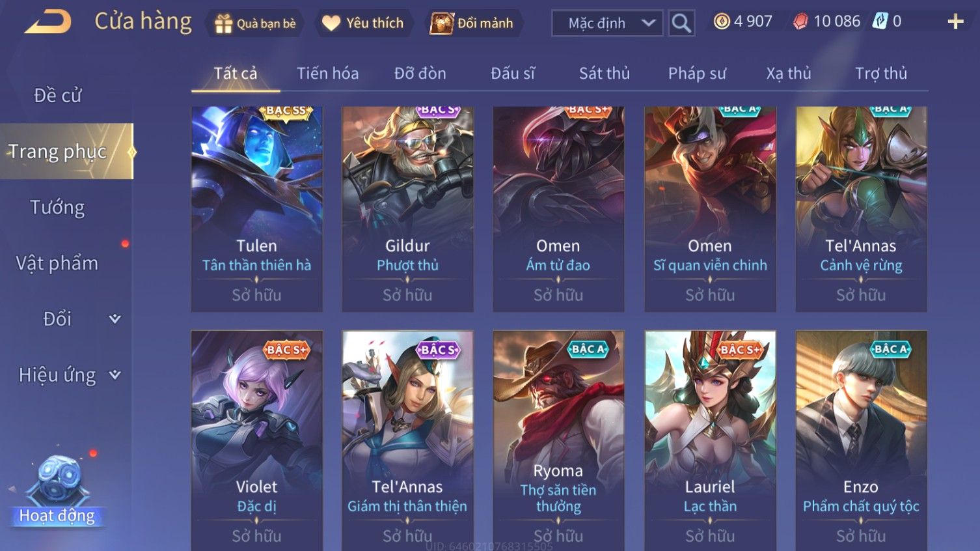Open Vật phẩm sidebar menu
Screen dimensions: 980x551
57,263
